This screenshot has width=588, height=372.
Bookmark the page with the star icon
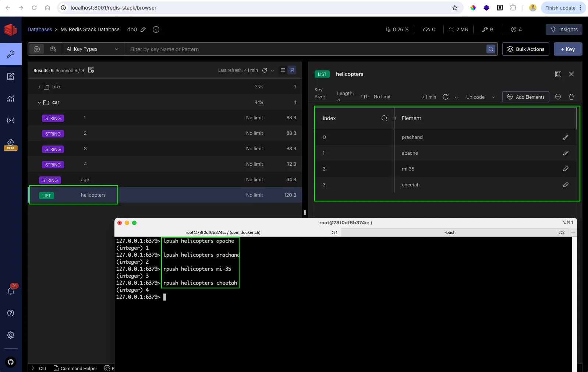point(455,8)
